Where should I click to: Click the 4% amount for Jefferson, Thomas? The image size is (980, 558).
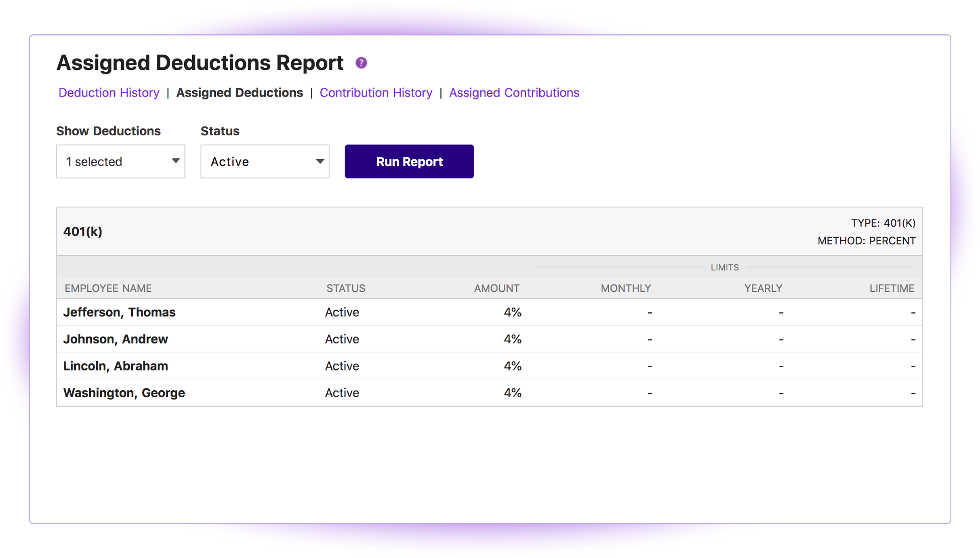tap(513, 312)
